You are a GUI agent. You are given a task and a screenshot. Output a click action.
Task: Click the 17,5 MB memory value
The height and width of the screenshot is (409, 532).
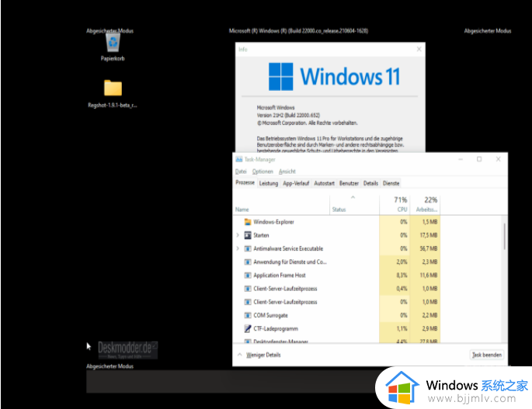(429, 235)
